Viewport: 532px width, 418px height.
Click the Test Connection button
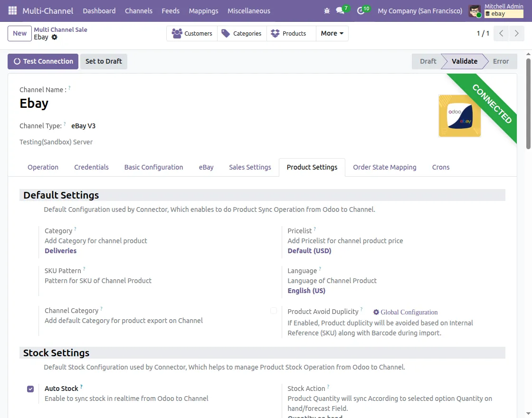[x=43, y=61]
